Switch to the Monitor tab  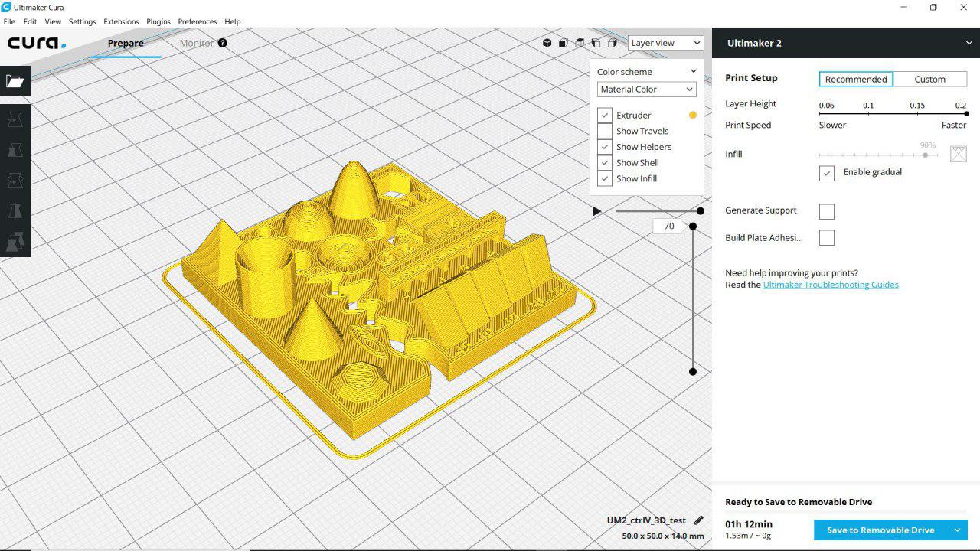[x=197, y=43]
